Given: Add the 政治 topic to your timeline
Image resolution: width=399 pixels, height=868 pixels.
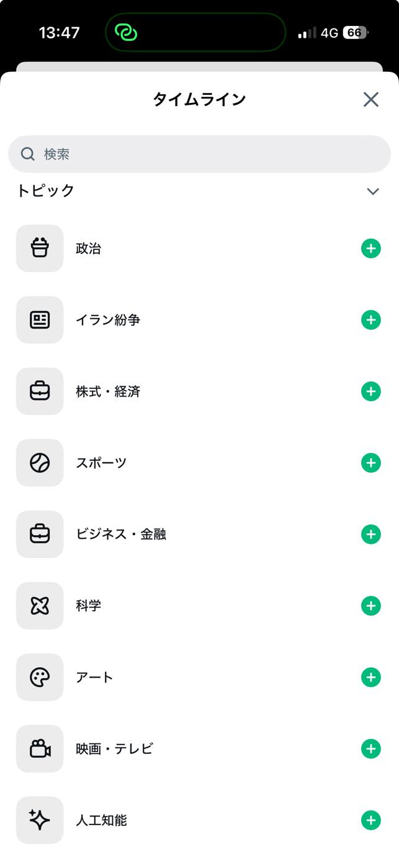Looking at the screenshot, I should 370,249.
